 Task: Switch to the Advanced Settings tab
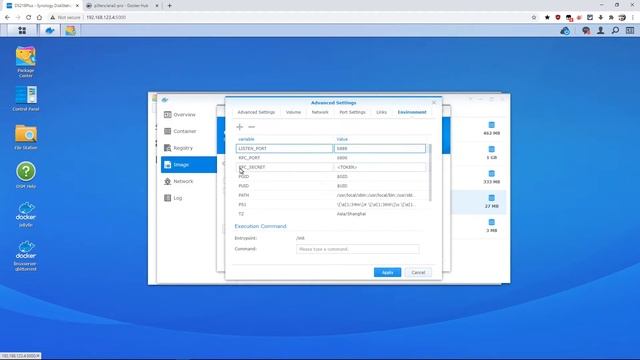click(x=256, y=112)
